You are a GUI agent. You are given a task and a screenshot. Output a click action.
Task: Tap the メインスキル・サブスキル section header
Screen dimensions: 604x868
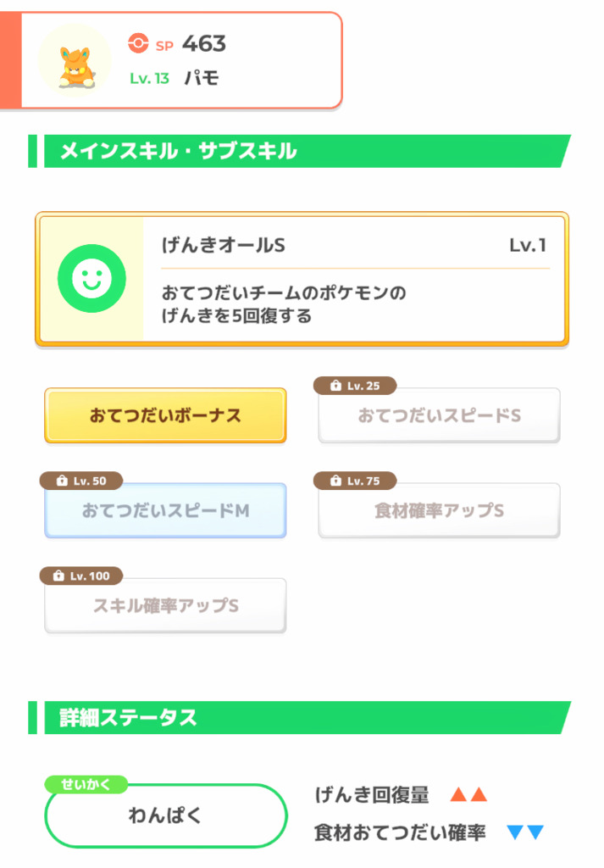coord(300,151)
